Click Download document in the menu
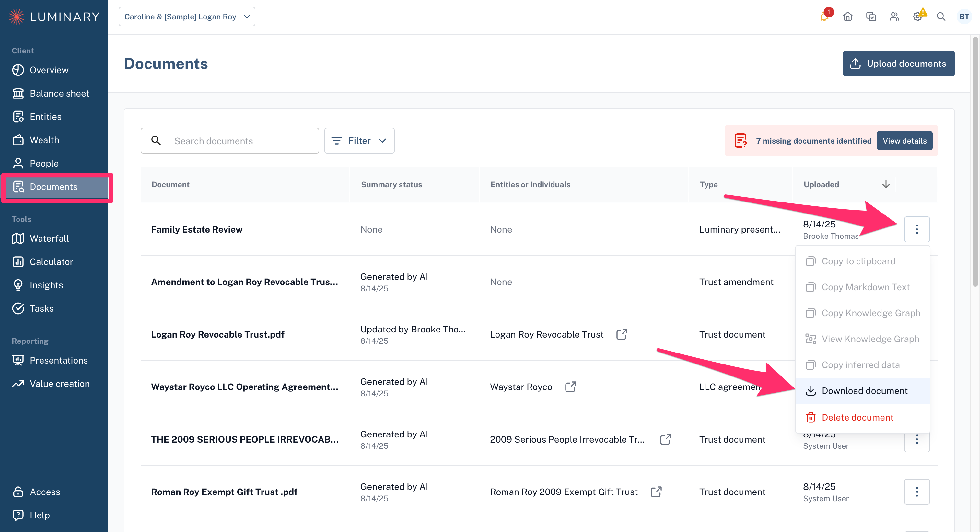 tap(862, 390)
